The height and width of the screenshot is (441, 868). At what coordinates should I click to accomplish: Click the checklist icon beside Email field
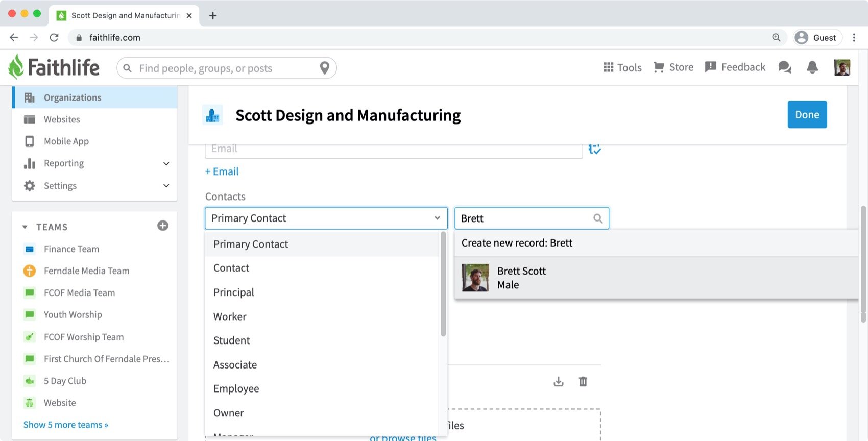pyautogui.click(x=594, y=149)
